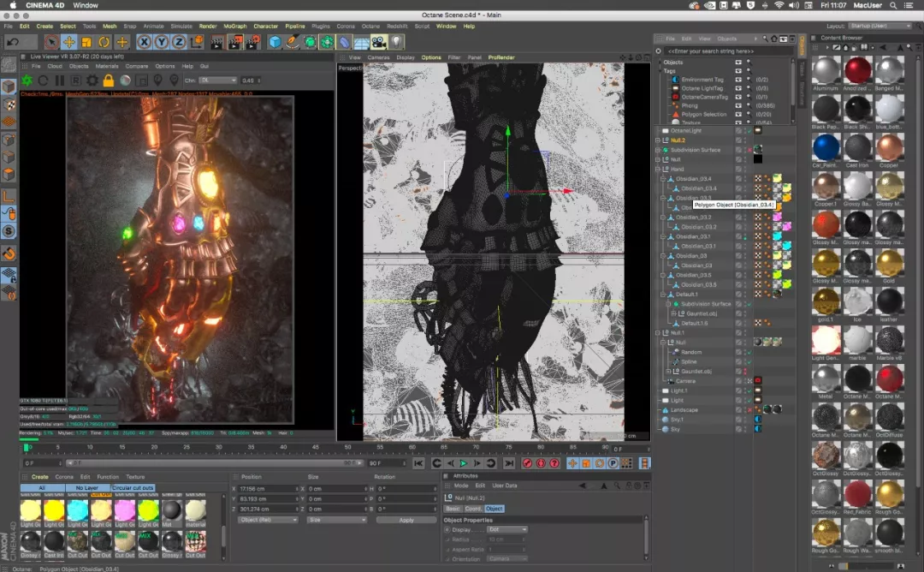Open the Display mode Dot dropdown
The image size is (924, 572).
[x=506, y=529]
